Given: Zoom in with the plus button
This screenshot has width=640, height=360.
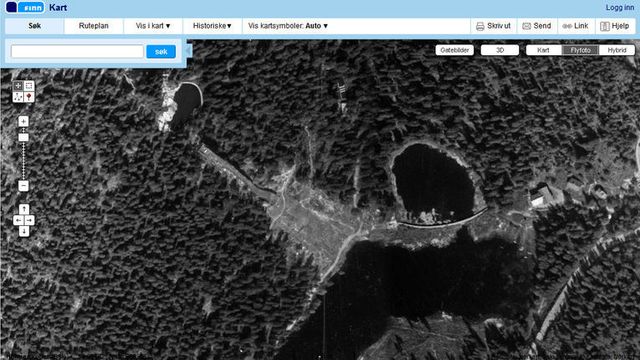Looking at the screenshot, I should 23,121.
